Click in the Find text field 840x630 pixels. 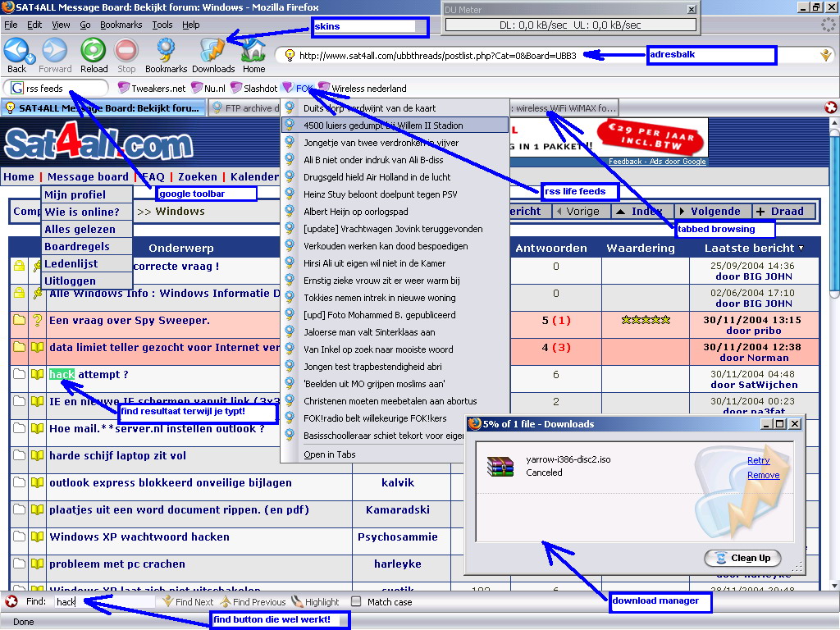coord(104,601)
